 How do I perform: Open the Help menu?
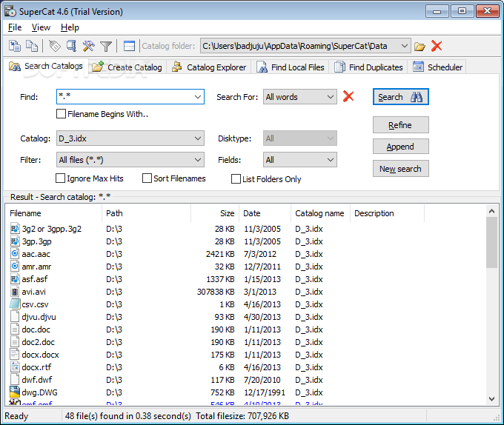click(70, 27)
